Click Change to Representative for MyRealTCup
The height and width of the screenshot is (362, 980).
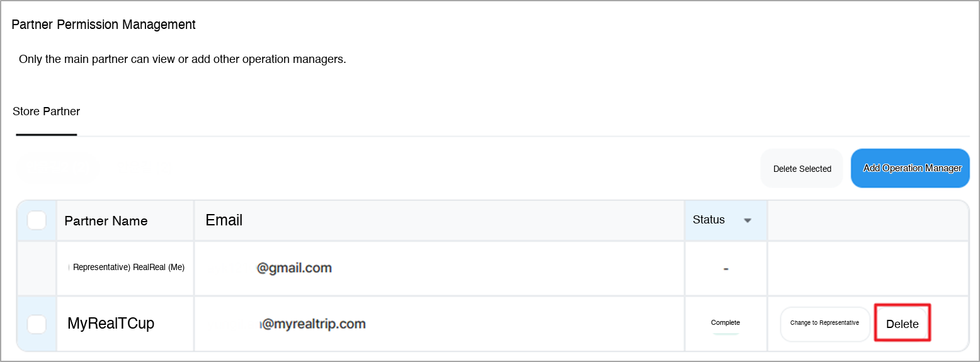pyautogui.click(x=824, y=323)
